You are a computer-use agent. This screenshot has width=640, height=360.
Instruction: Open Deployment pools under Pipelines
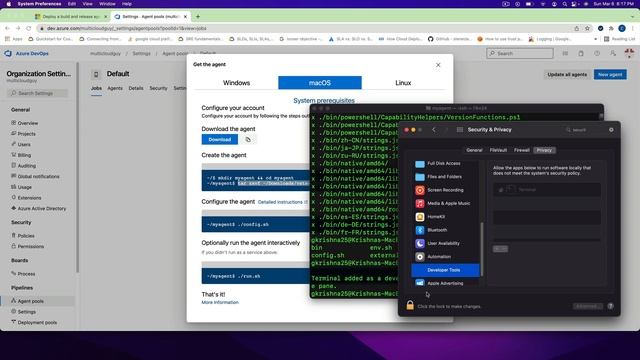[x=37, y=322]
